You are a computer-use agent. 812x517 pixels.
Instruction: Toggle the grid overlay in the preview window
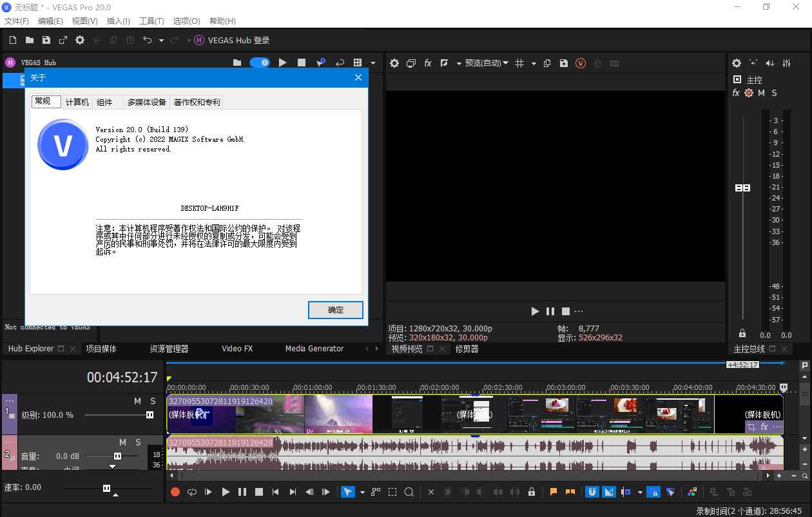click(x=520, y=63)
